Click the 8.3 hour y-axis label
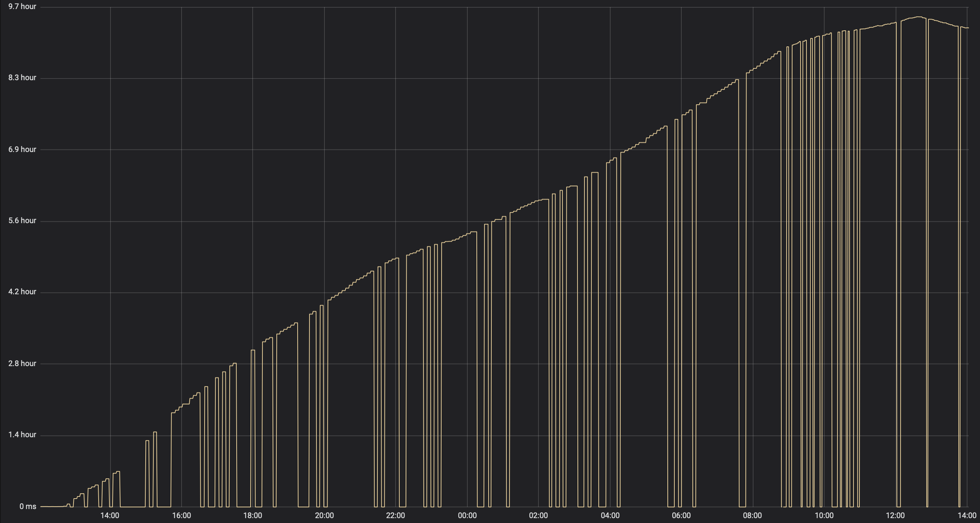980x523 pixels. point(22,78)
